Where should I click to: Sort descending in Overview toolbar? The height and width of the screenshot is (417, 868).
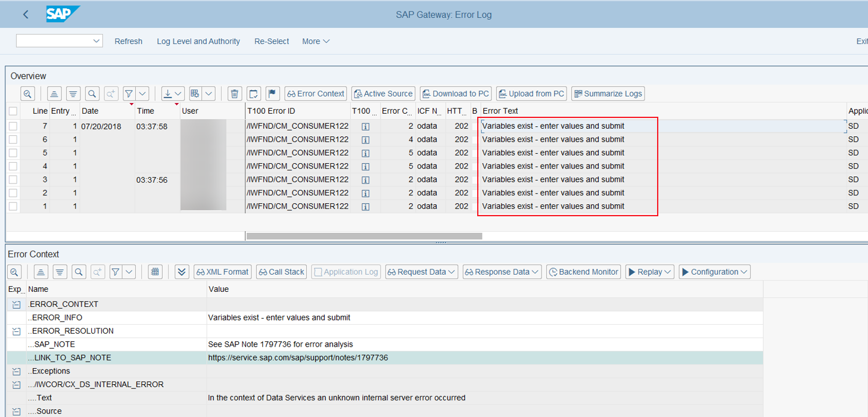click(x=73, y=94)
